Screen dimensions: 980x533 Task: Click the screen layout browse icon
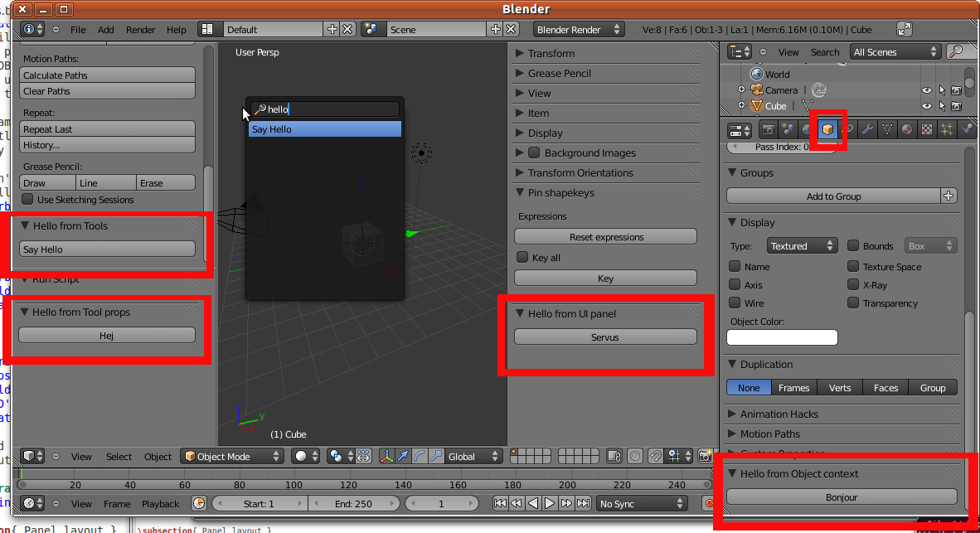[207, 29]
